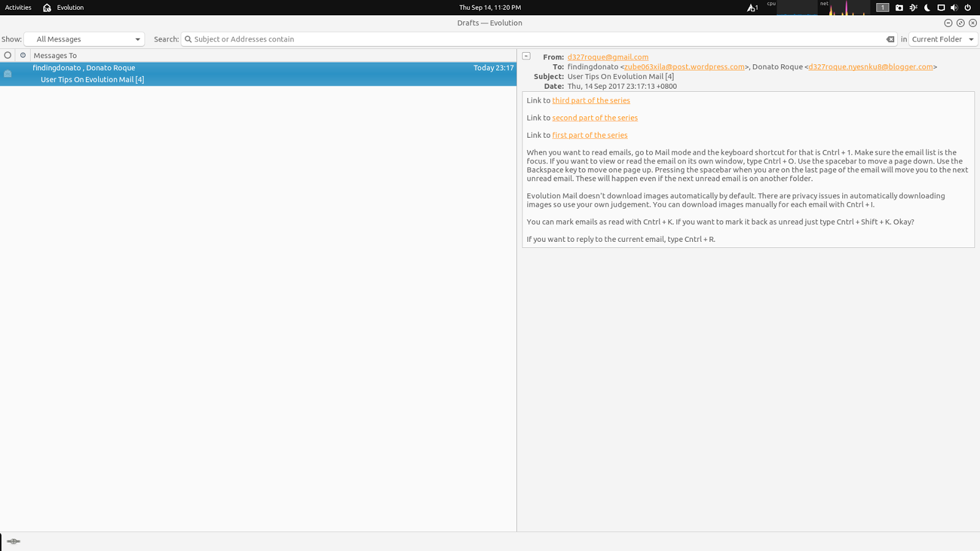Select the User Tips On Evolution Mail [4] message
This screenshot has height=551, width=980.
258,74
